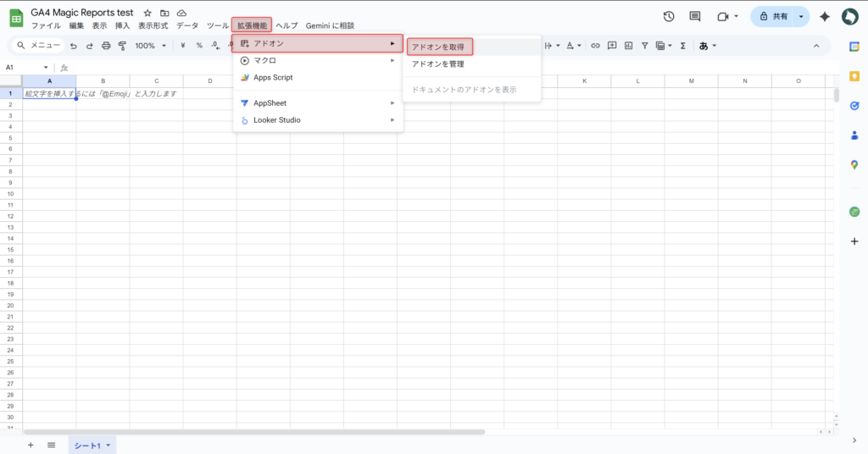Add a new sheet with plus button
This screenshot has height=454, width=868.
pyautogui.click(x=31, y=446)
